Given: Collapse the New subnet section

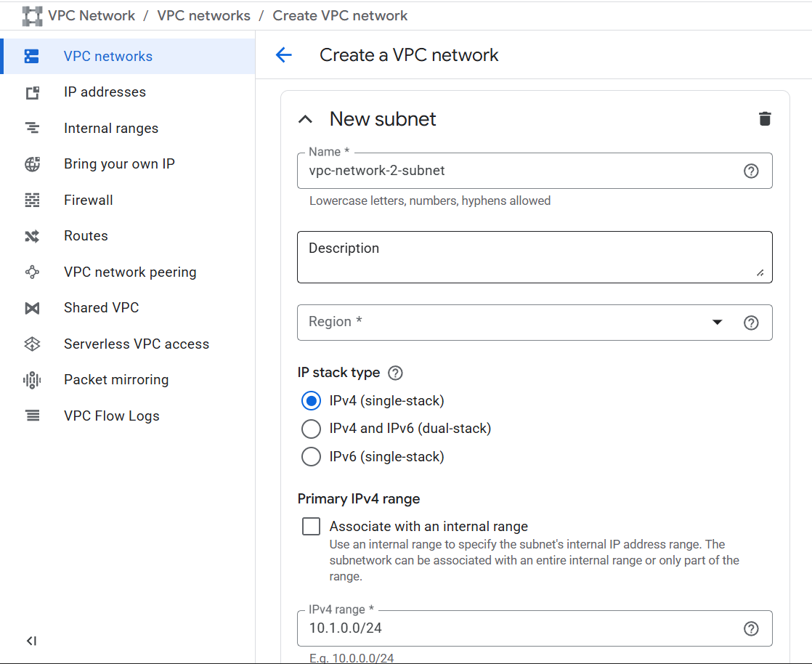Looking at the screenshot, I should (306, 119).
